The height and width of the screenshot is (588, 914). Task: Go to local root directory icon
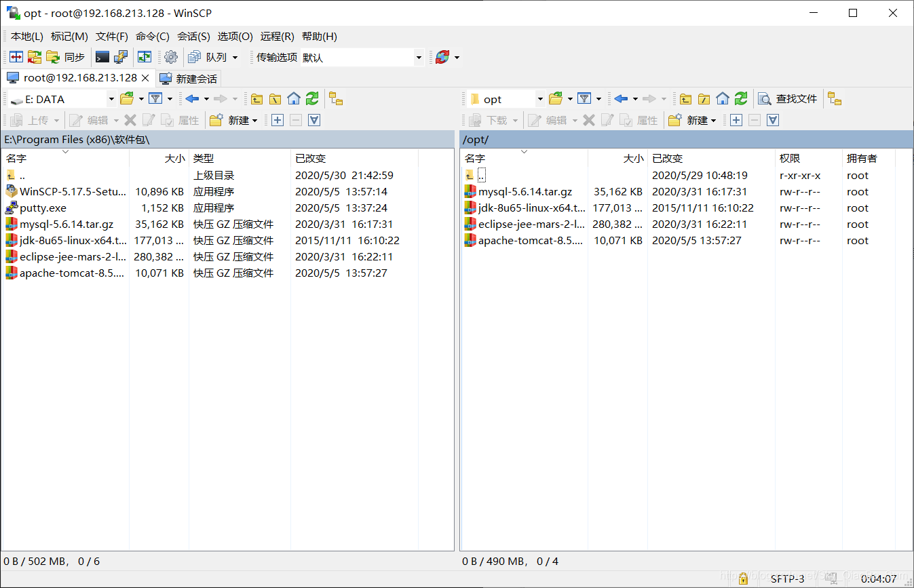pyautogui.click(x=275, y=99)
